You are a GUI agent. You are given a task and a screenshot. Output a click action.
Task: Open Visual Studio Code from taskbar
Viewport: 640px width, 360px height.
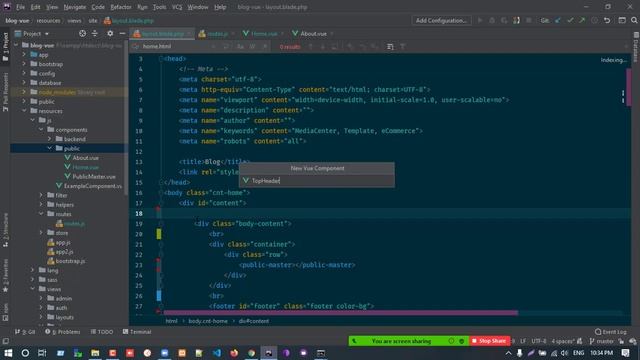(x=216, y=353)
